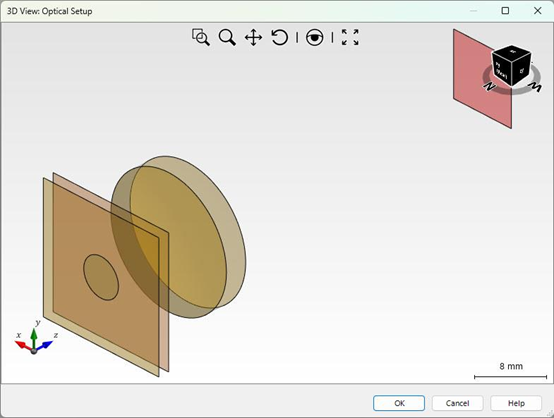
Task: Close the 3D View: Optical Setup dialog
Action: pos(537,11)
